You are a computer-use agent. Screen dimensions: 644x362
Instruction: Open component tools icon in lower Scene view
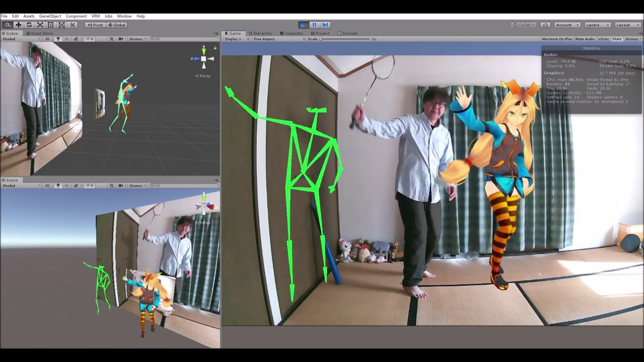pos(112,186)
